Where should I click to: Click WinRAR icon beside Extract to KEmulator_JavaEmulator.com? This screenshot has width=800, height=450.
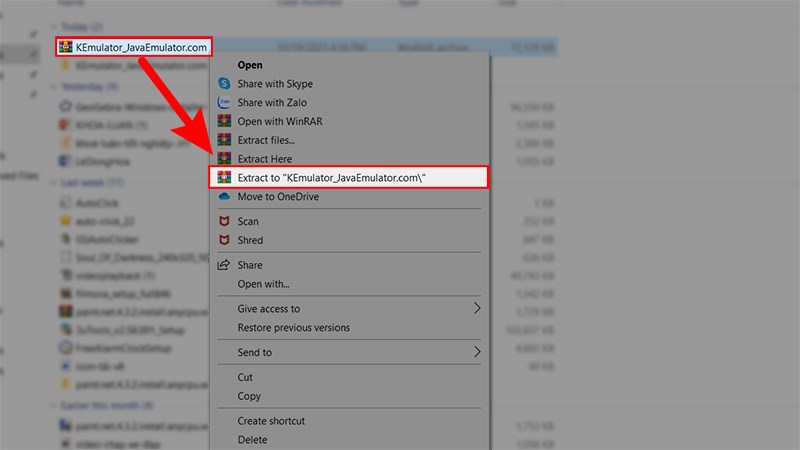[224, 177]
